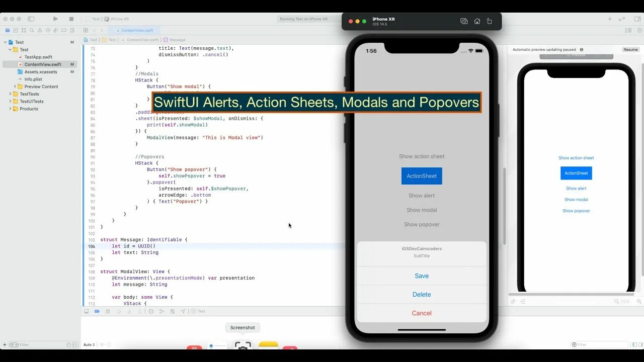Click Resume in the preview canvas
This screenshot has height=362, width=644.
point(631,50)
